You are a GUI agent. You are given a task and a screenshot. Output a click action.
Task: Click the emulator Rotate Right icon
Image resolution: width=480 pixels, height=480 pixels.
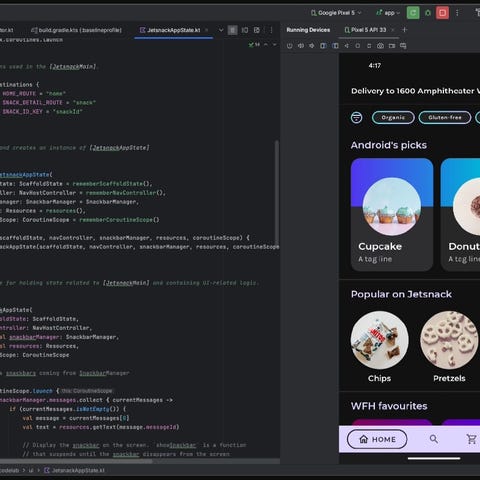(x=335, y=46)
